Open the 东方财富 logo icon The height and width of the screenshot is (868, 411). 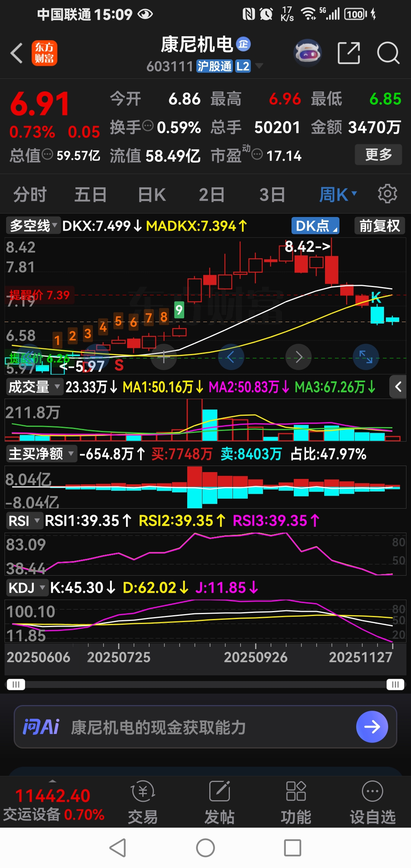pyautogui.click(x=44, y=53)
